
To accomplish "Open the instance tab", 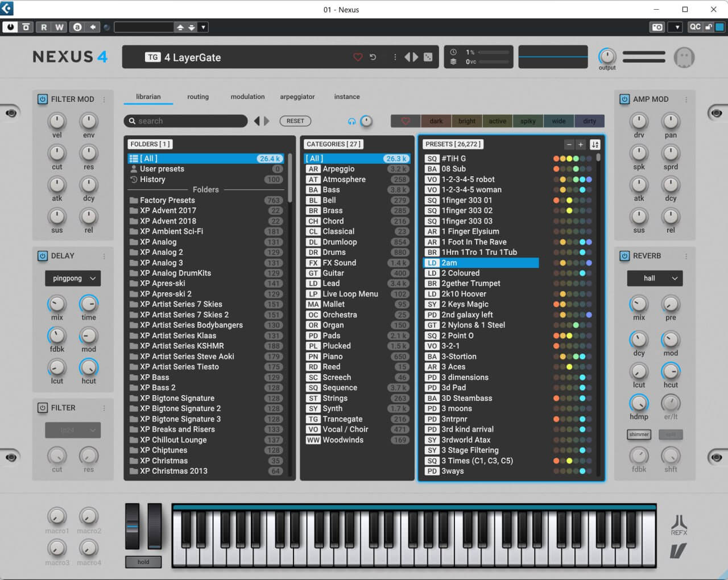I will 347,97.
